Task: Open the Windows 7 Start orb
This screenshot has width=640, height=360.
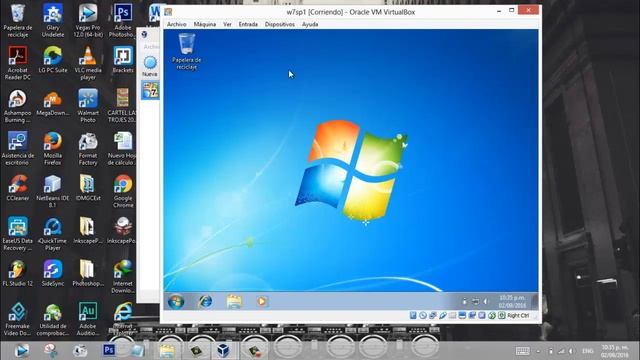Action: point(176,302)
